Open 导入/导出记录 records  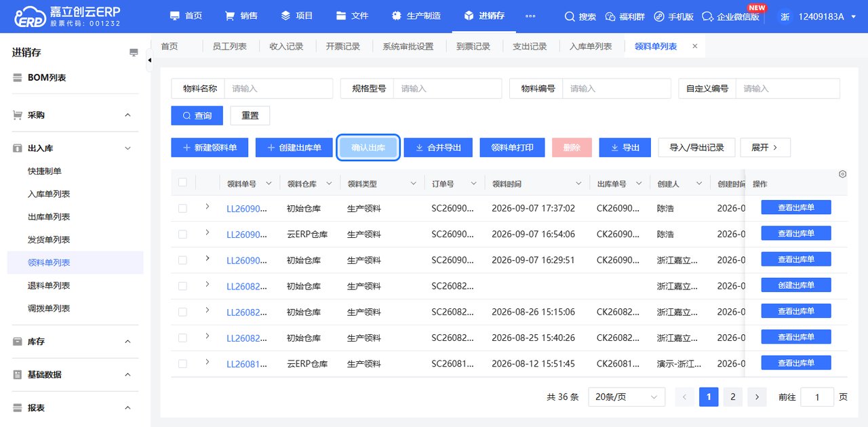point(696,148)
